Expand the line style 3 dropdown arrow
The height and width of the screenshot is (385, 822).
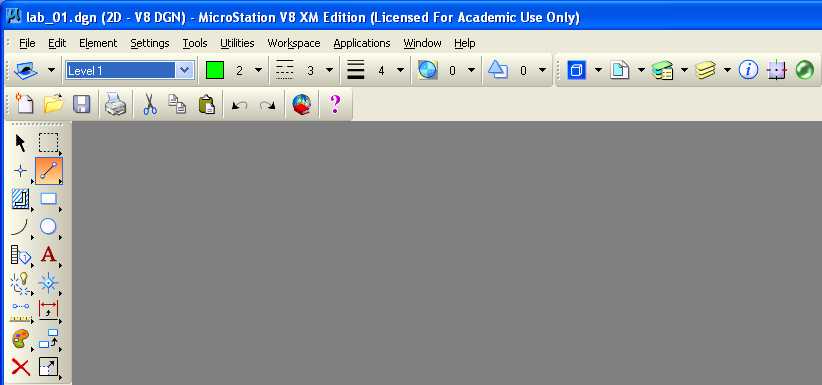(x=329, y=70)
